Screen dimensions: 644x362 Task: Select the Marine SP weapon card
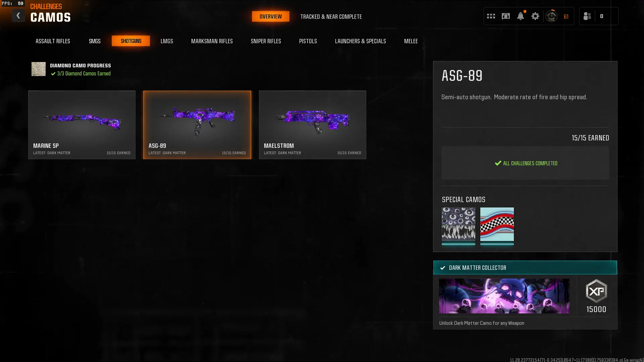(82, 125)
